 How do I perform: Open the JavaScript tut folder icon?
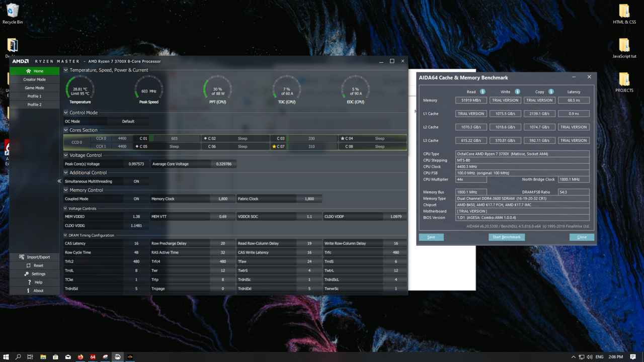[624, 48]
